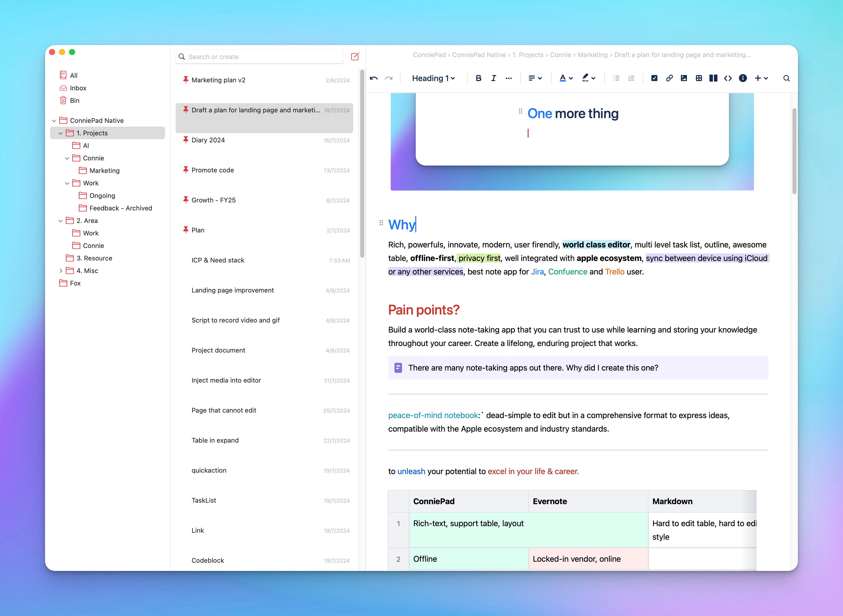Screen dimensions: 843x616
Task: Click the undo arrow in toolbar
Action: click(373, 78)
